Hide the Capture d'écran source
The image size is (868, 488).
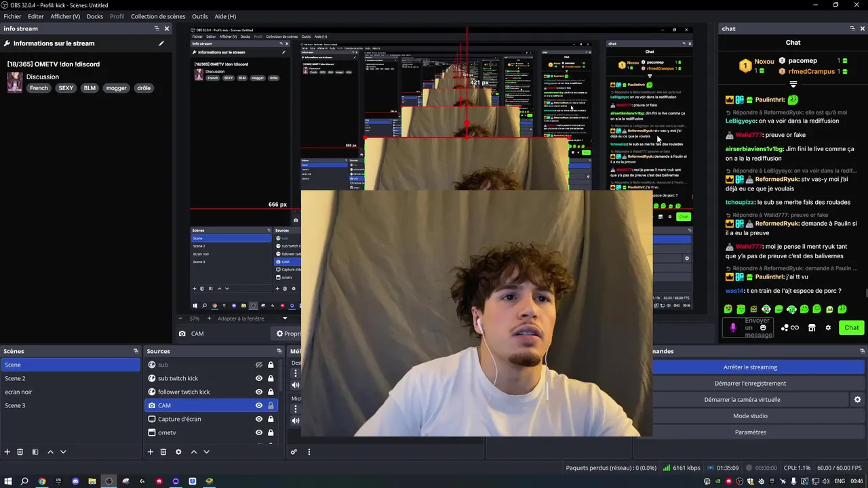[258, 419]
